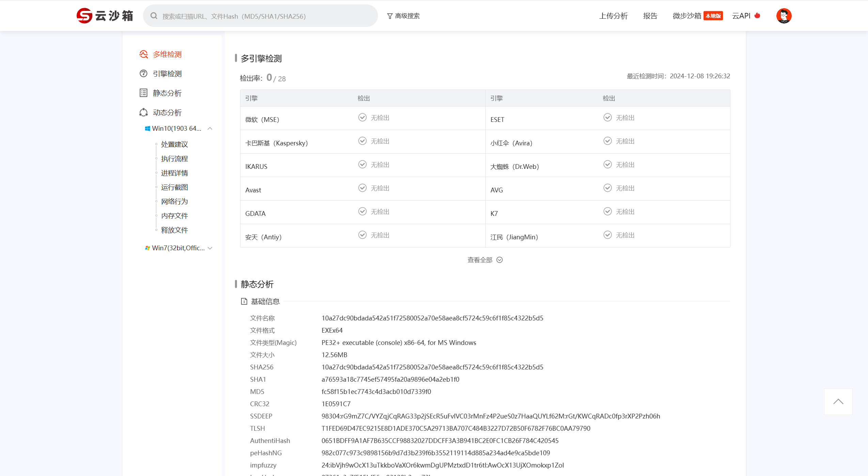The width and height of the screenshot is (868, 476).
Task: Click the 多维检测 sidebar icon
Action: pyautogui.click(x=144, y=54)
